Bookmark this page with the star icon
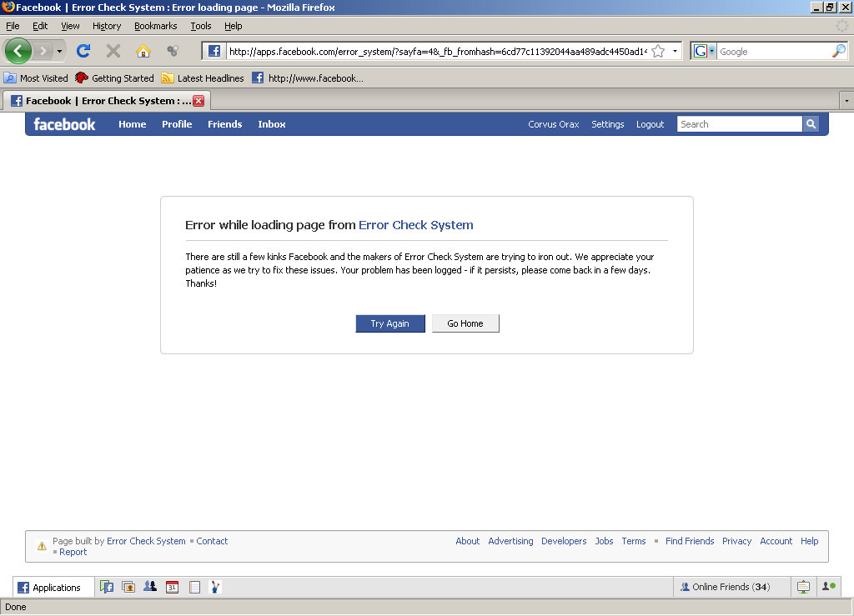 click(658, 51)
